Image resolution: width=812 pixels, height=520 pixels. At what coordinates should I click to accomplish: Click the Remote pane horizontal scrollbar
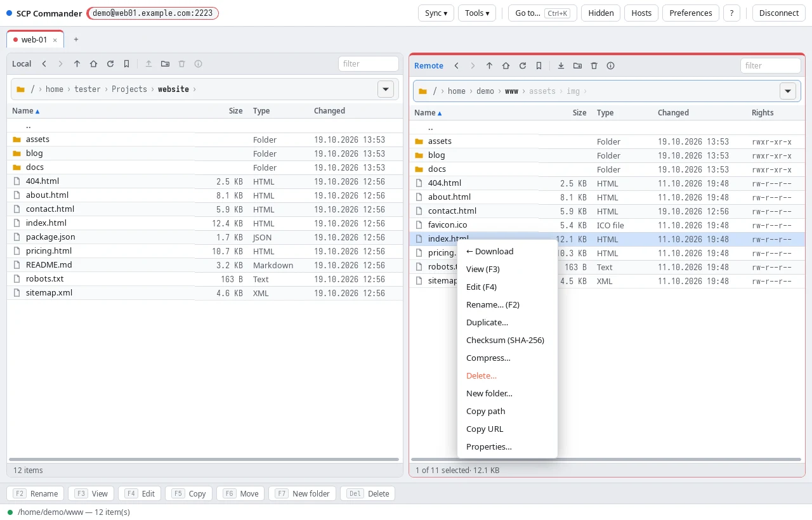(x=606, y=459)
